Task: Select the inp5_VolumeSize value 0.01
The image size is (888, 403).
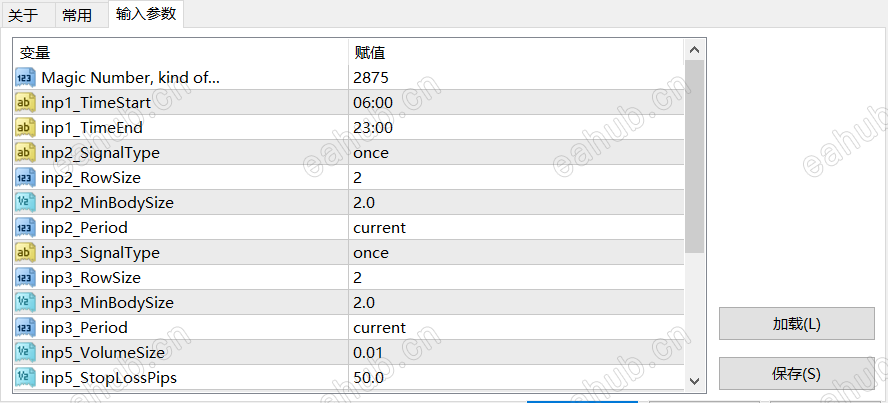Action: 368,353
